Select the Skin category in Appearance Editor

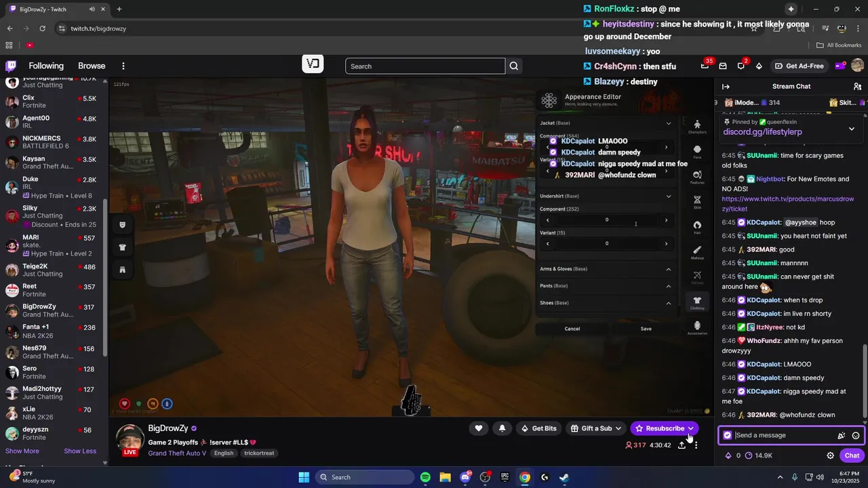[x=697, y=202]
